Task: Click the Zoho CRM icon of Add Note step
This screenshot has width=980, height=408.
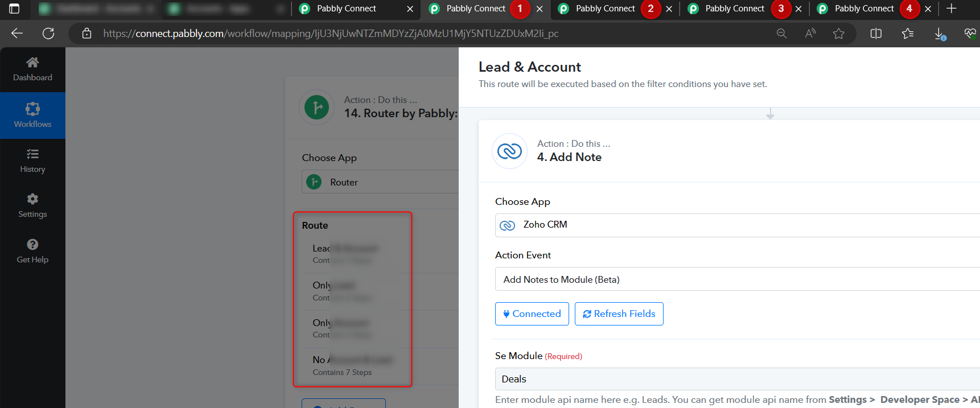Action: (x=509, y=151)
